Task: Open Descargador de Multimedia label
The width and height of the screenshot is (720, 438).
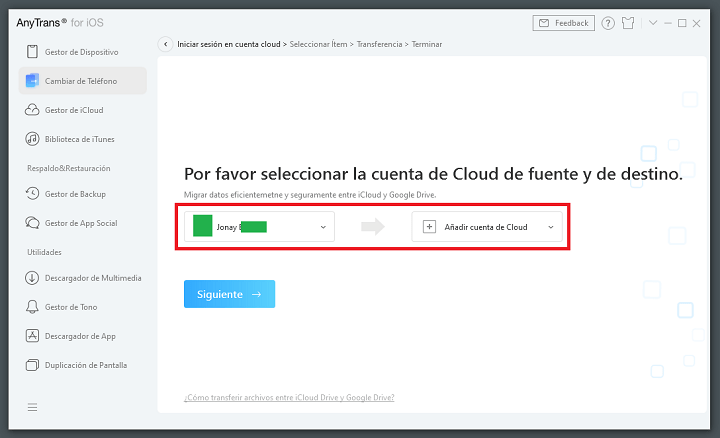Action: [93, 278]
